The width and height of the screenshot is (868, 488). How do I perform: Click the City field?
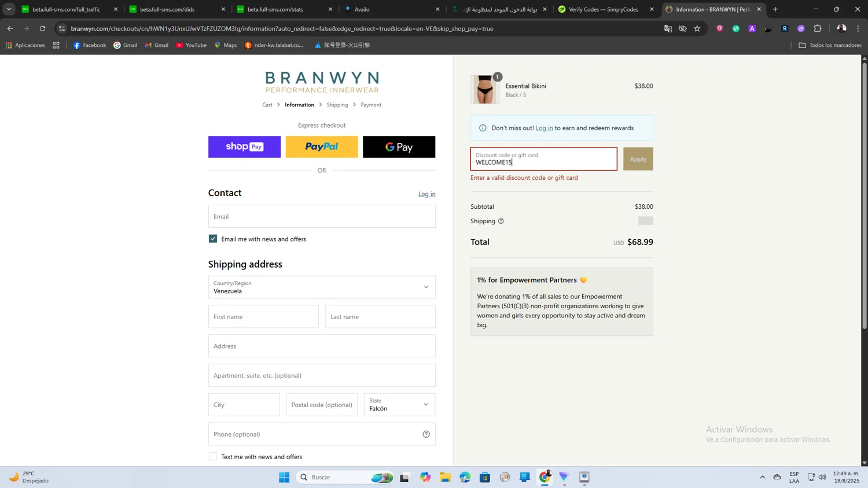244,405
